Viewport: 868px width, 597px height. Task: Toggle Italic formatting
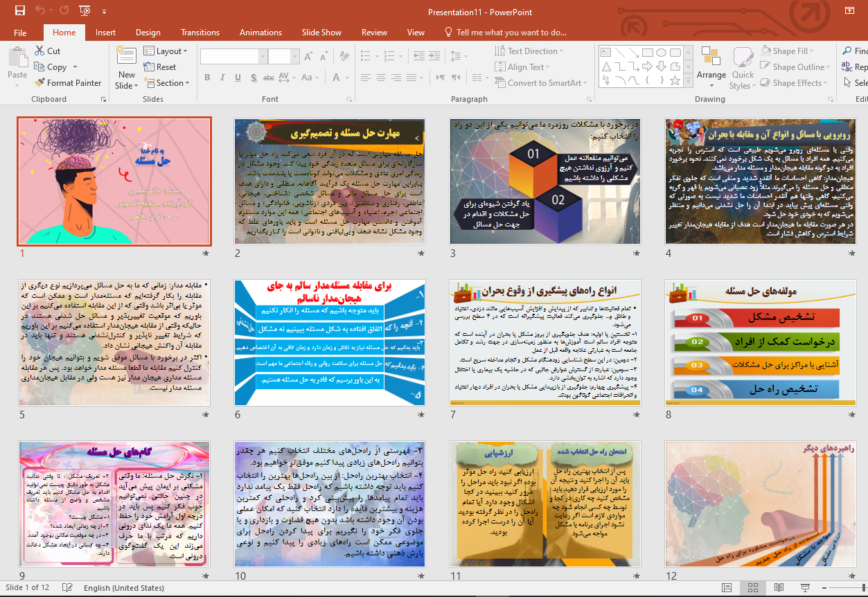[222, 78]
